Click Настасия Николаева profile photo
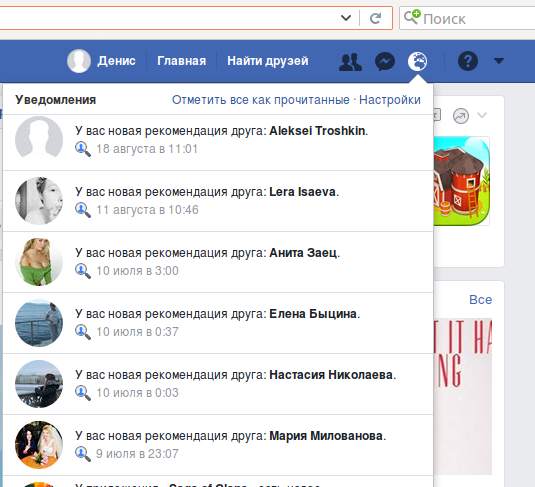 pyautogui.click(x=39, y=384)
